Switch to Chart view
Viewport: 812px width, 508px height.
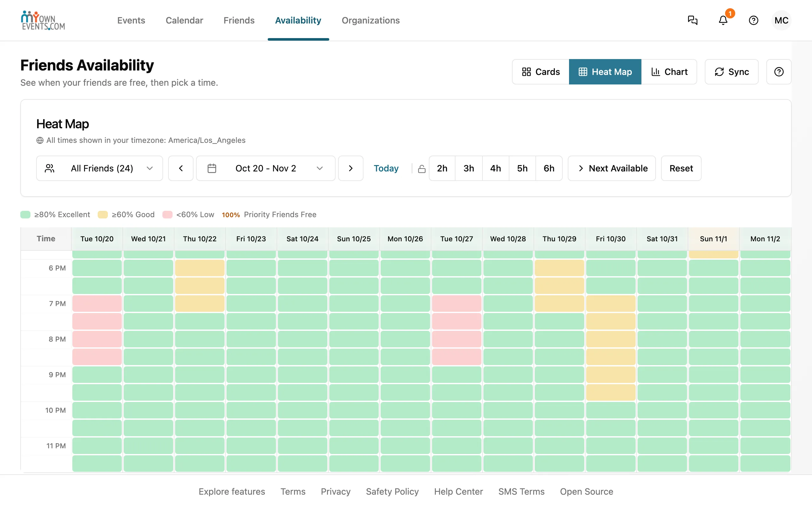pos(669,72)
